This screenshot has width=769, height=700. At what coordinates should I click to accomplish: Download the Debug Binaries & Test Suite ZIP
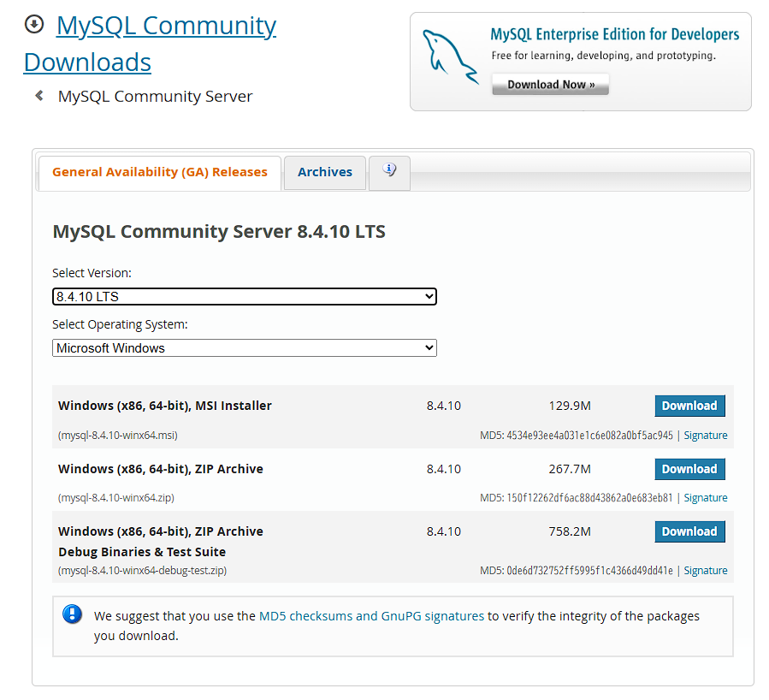click(689, 531)
